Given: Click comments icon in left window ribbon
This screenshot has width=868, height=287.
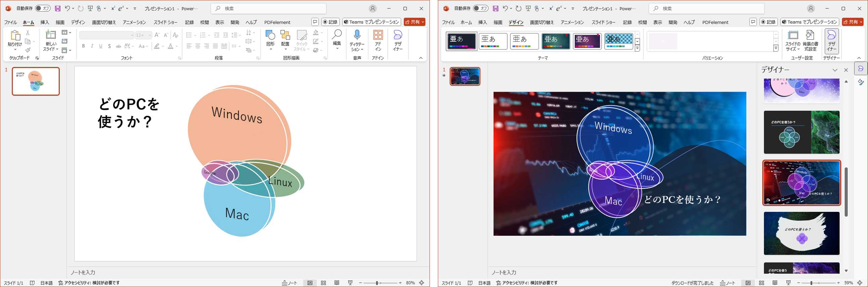Looking at the screenshot, I should (315, 22).
